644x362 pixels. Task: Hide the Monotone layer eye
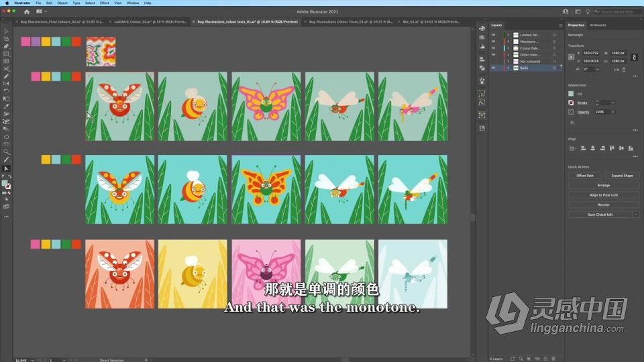(x=493, y=42)
